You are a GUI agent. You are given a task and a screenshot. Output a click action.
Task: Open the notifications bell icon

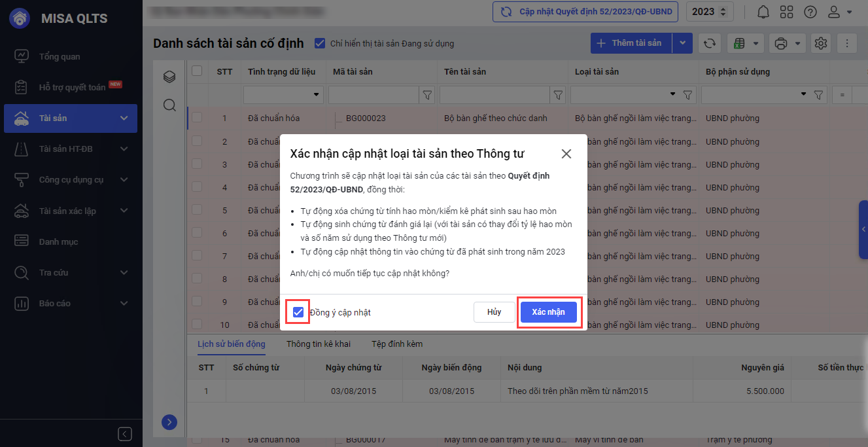point(763,12)
